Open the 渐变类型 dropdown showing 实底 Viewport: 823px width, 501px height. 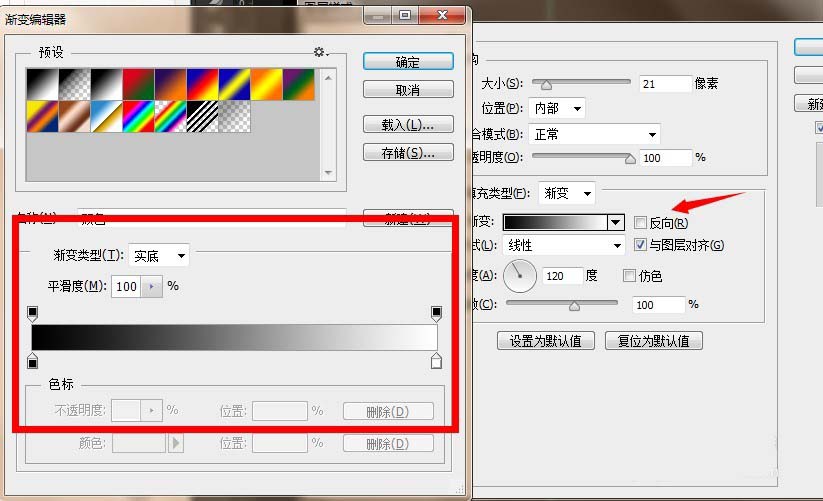(159, 255)
